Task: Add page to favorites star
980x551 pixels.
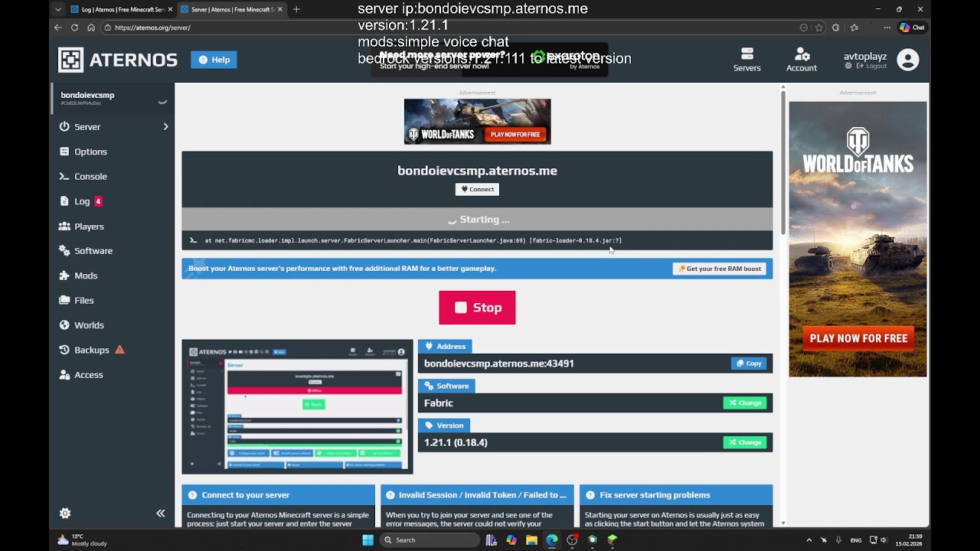Action: point(818,28)
